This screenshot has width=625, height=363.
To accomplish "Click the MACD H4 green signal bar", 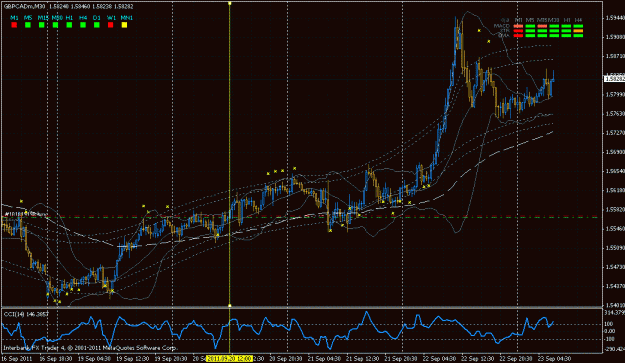I will coord(578,26).
